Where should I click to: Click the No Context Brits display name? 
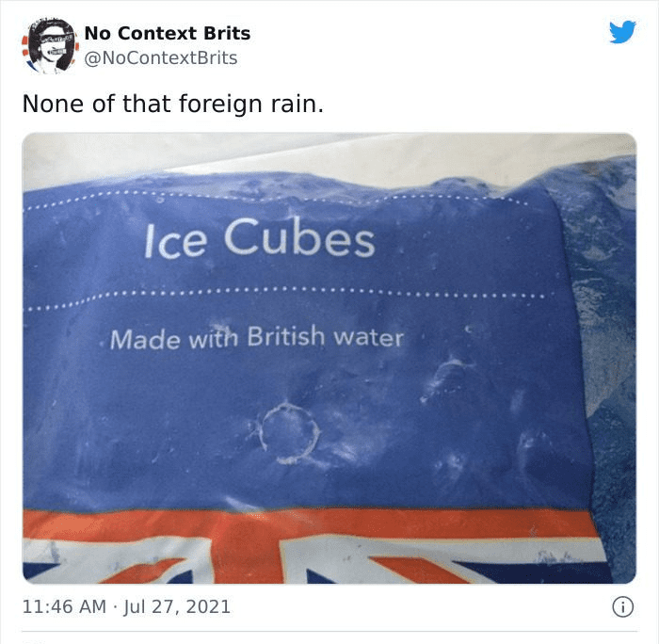168,33
